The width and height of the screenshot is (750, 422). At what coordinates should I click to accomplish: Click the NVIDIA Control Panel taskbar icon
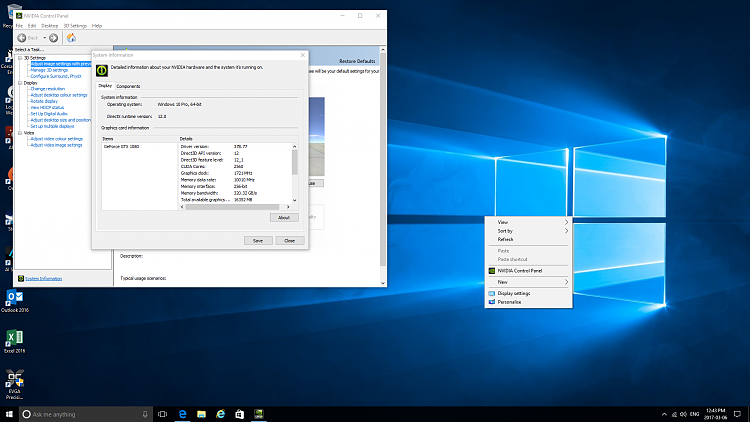click(x=259, y=414)
